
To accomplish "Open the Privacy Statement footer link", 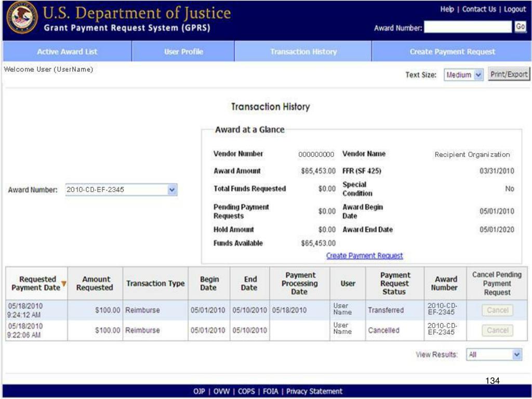I will pyautogui.click(x=314, y=392).
